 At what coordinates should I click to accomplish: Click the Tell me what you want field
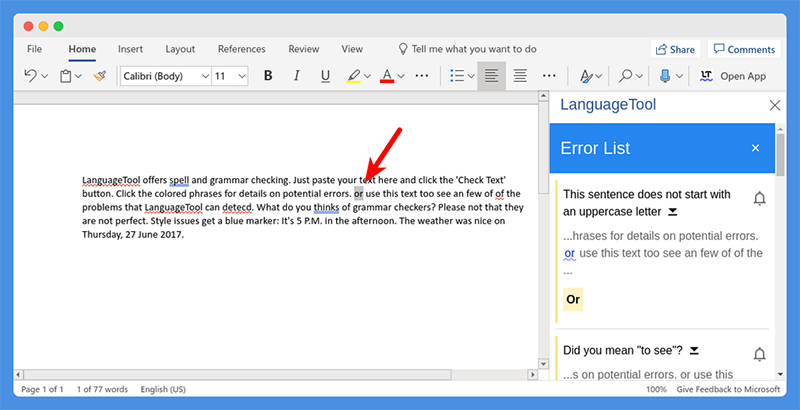pos(467,49)
